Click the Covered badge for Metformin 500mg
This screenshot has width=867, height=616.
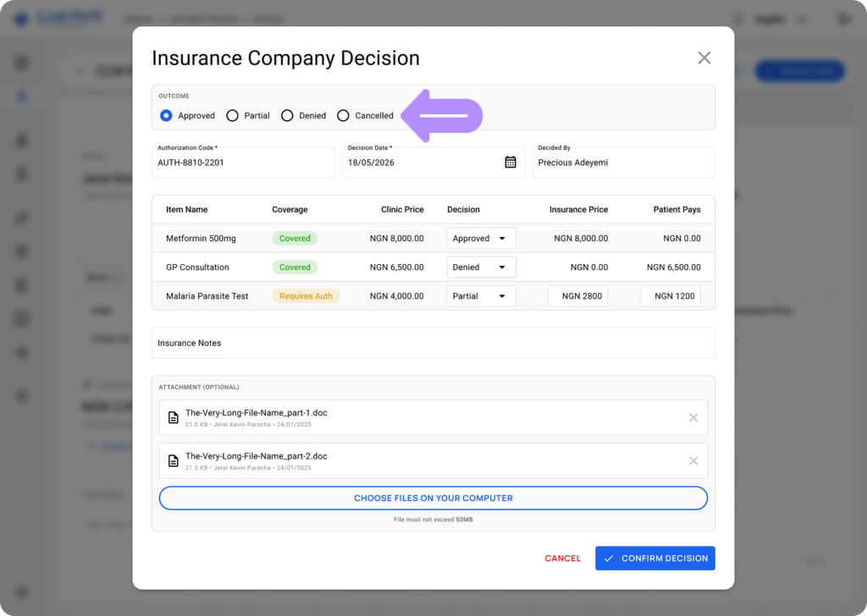[295, 238]
